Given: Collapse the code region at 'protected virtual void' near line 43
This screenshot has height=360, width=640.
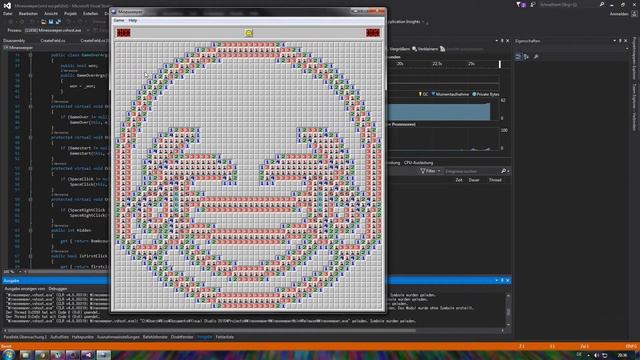Looking at the screenshot, I should pos(30,106).
